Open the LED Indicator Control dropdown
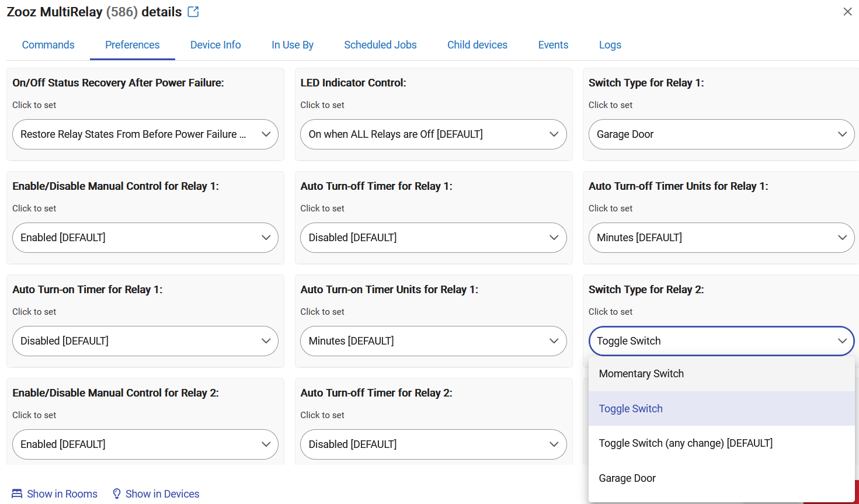 click(433, 134)
